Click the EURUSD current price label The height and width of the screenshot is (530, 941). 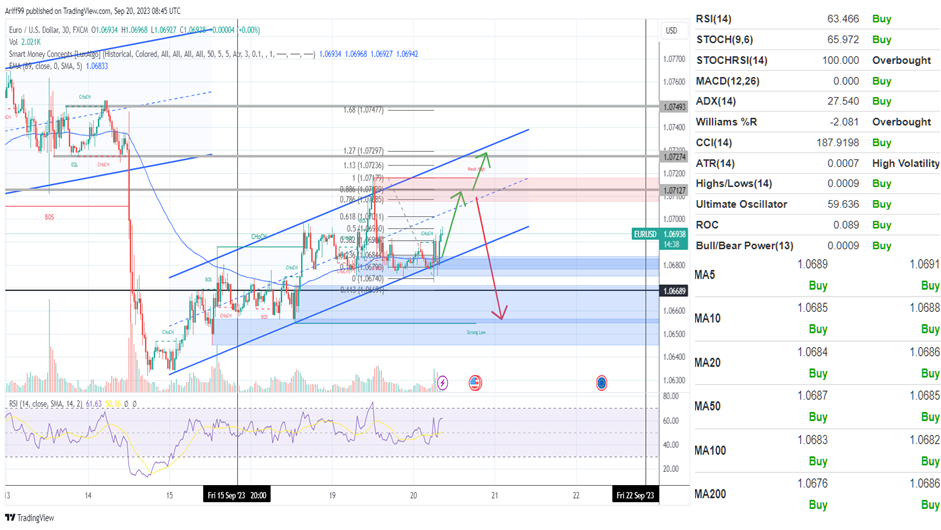(x=646, y=234)
